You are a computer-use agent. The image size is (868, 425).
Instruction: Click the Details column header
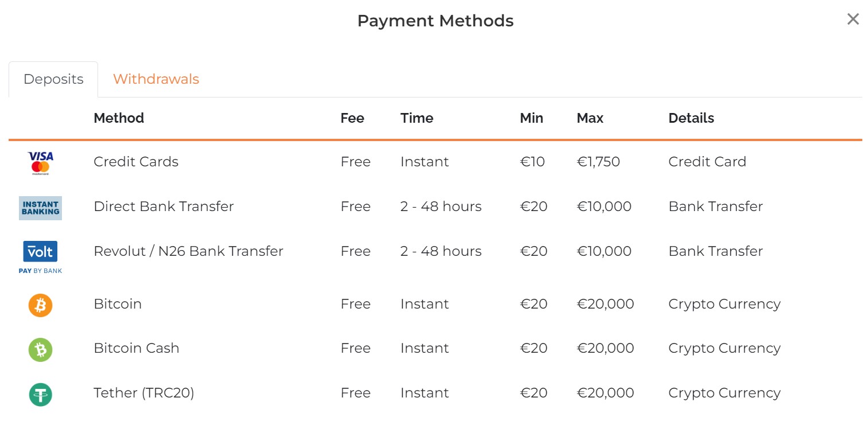691,118
